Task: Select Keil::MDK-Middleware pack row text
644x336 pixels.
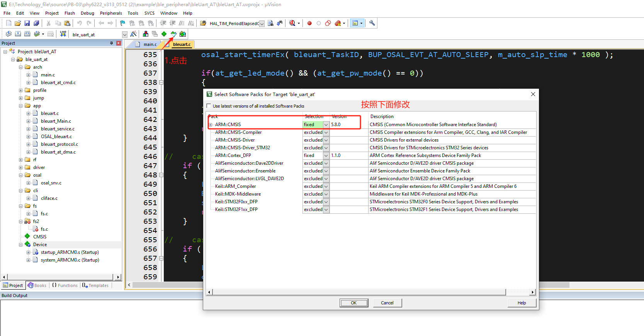Action: pos(238,194)
